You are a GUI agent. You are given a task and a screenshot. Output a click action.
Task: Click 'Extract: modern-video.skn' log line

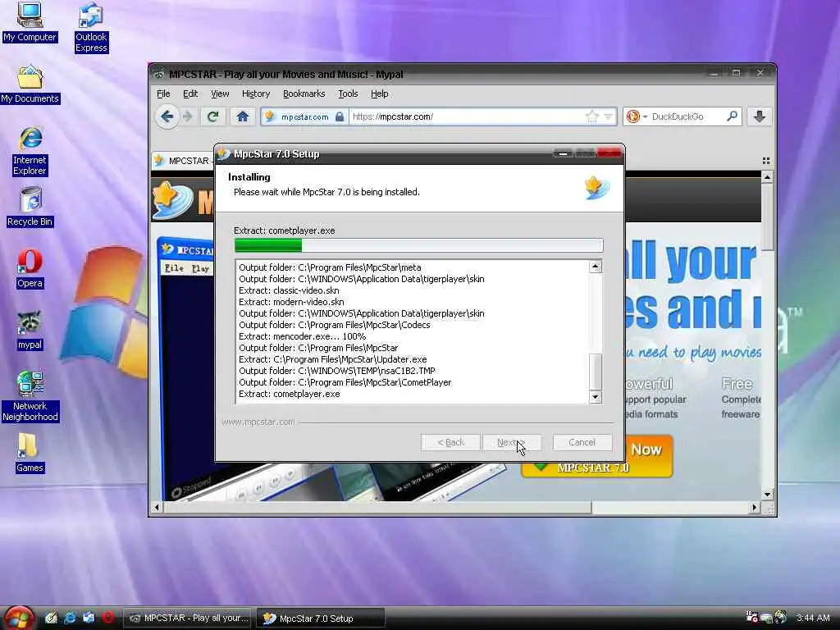click(291, 302)
